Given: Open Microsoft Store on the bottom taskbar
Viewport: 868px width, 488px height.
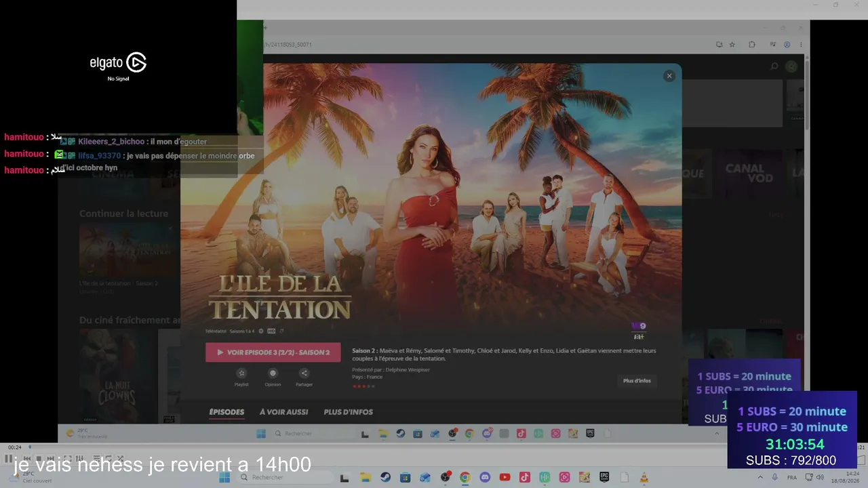Looking at the screenshot, I should tap(405, 477).
